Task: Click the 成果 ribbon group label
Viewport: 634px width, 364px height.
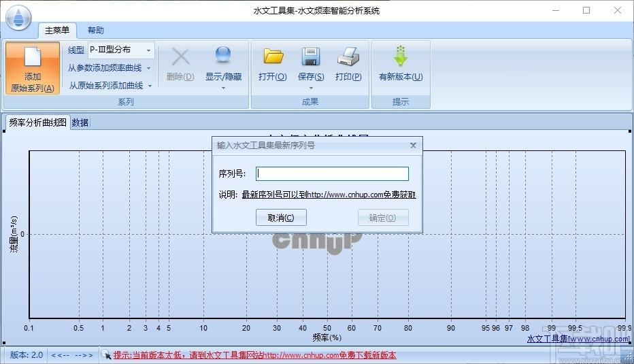Action: click(x=310, y=102)
